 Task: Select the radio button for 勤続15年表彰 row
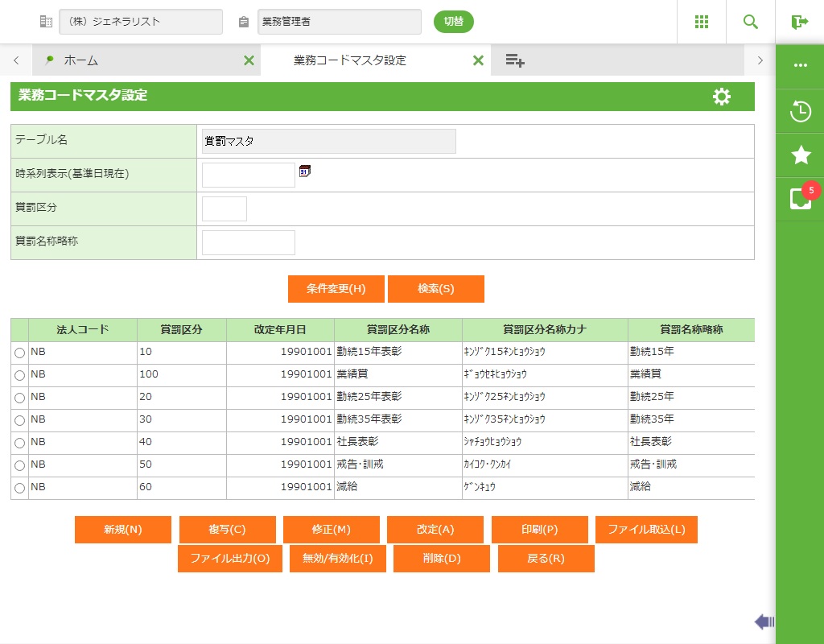tap(19, 353)
